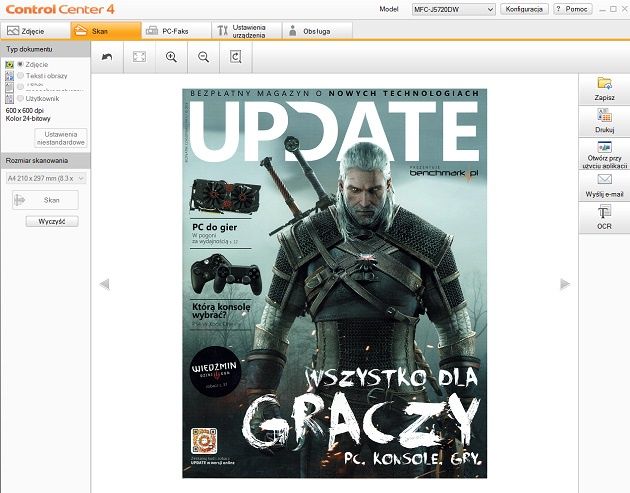Run OCR on the scanned image
The width and height of the screenshot is (630, 493).
(x=604, y=217)
